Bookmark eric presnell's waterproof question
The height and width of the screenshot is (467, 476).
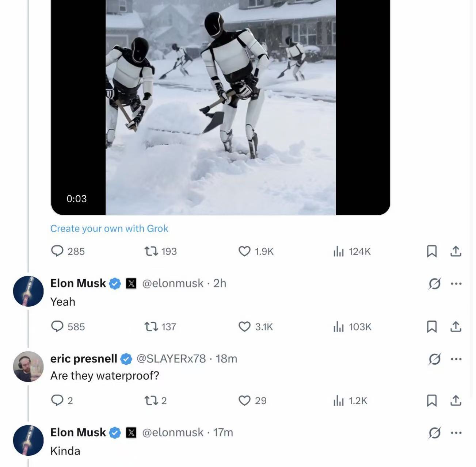point(432,401)
